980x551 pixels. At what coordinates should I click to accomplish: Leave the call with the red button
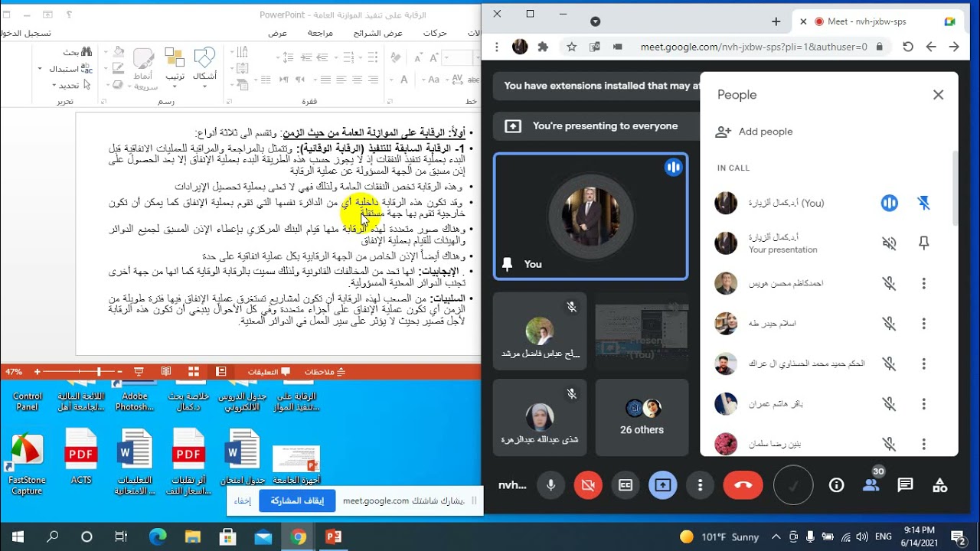(743, 485)
